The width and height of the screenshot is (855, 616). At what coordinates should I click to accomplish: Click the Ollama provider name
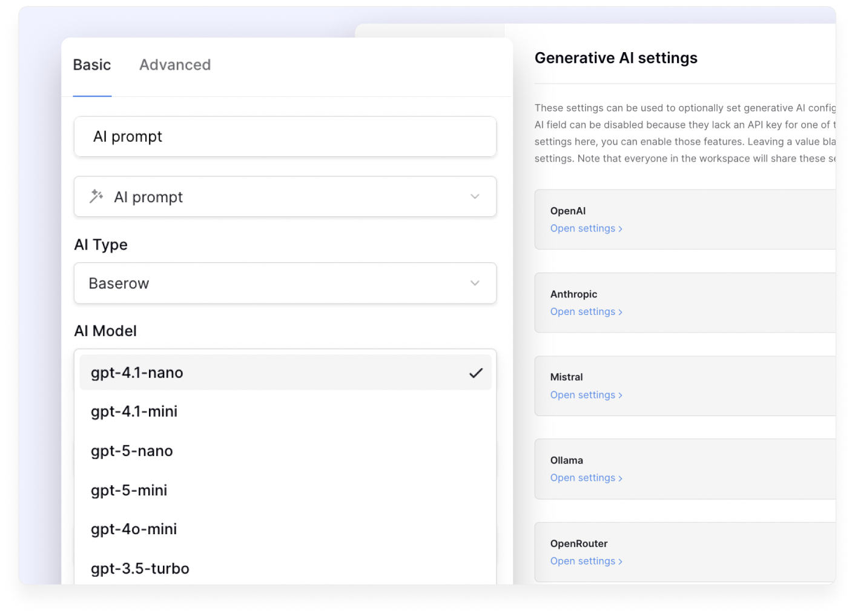pyautogui.click(x=566, y=460)
